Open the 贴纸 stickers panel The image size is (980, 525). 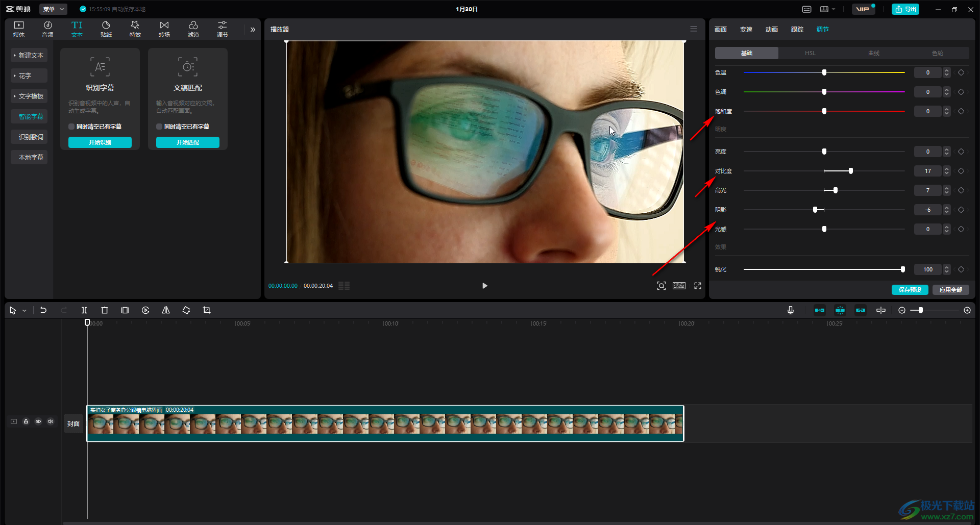[106, 29]
